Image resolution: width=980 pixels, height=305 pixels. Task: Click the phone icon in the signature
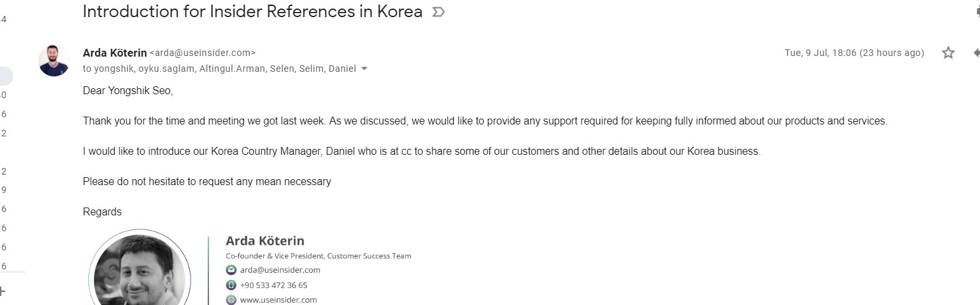(231, 285)
